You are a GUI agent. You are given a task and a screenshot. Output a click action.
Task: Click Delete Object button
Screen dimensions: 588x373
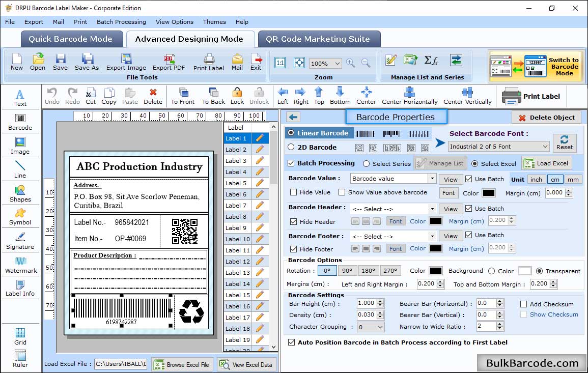point(546,118)
